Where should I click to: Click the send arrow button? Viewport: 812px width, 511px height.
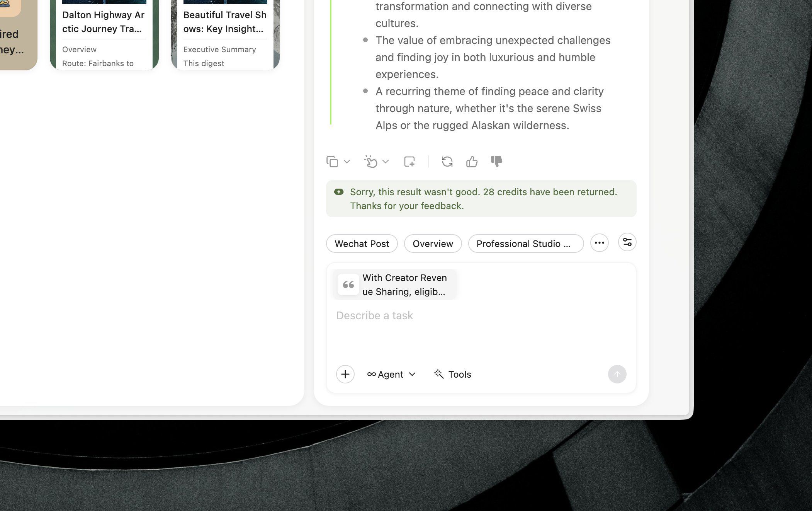pyautogui.click(x=617, y=374)
